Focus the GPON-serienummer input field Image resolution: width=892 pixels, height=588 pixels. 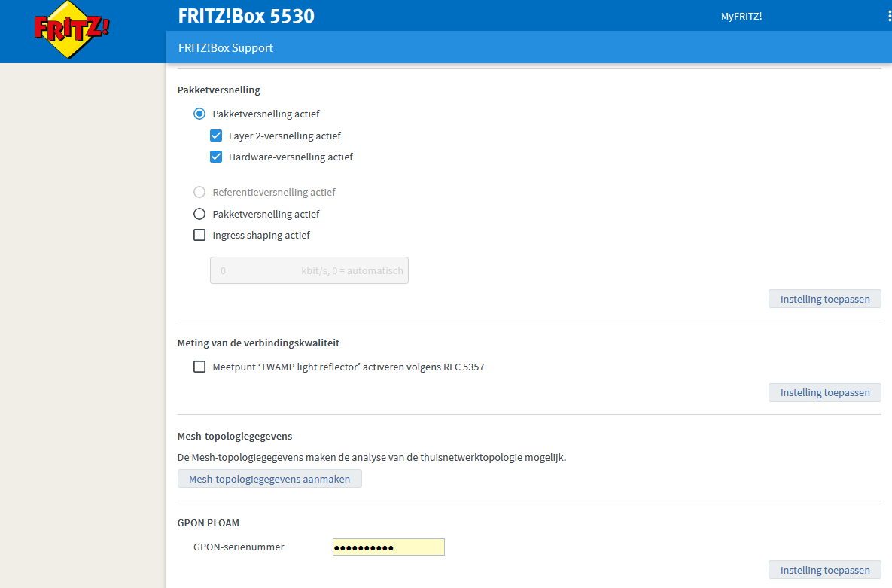(x=388, y=547)
